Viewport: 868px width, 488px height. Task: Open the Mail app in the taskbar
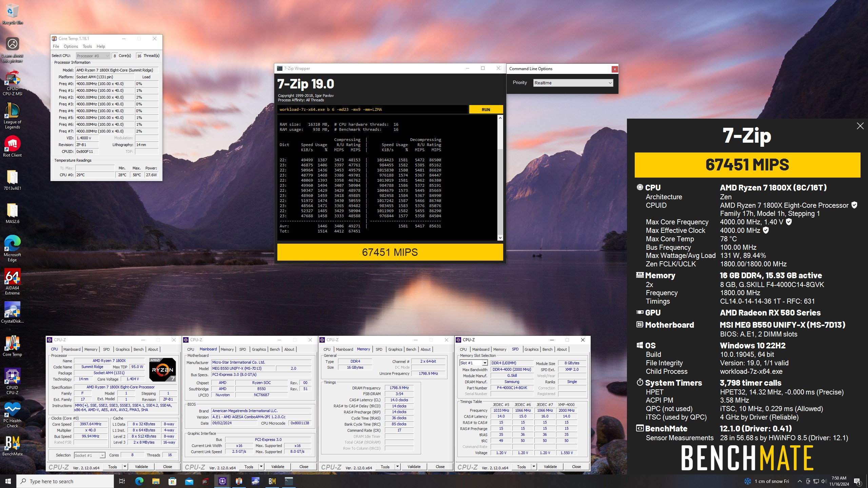point(189,481)
